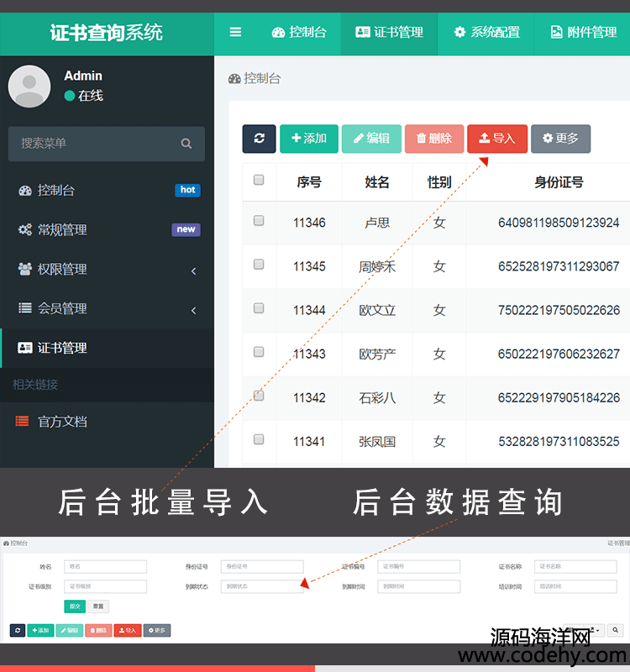Switch to the 系统配置 top tab
This screenshot has width=630, height=672.
(x=486, y=32)
